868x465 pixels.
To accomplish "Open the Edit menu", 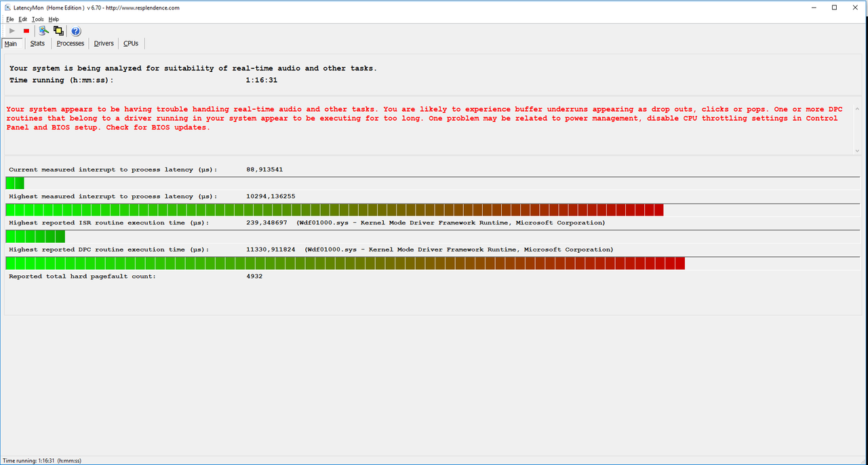I will [x=23, y=19].
